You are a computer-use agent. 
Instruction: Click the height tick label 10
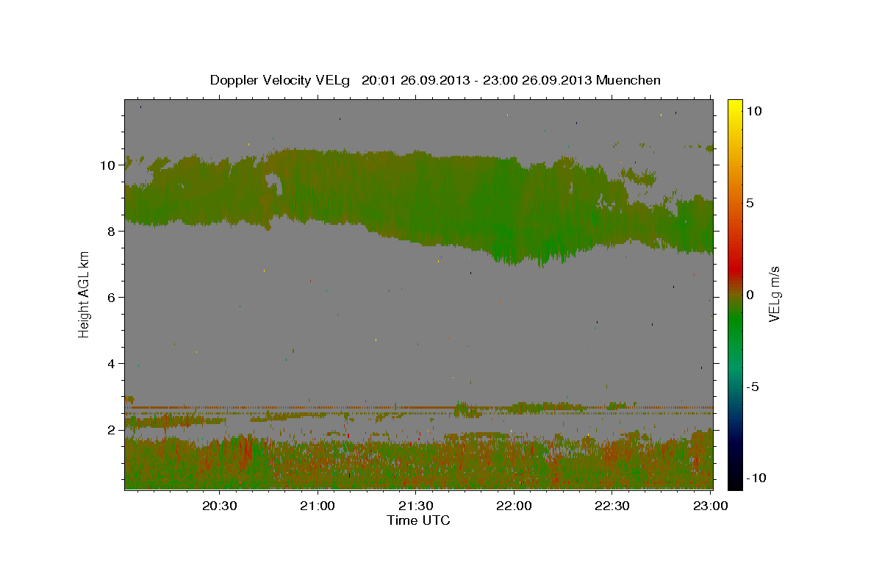[107, 165]
